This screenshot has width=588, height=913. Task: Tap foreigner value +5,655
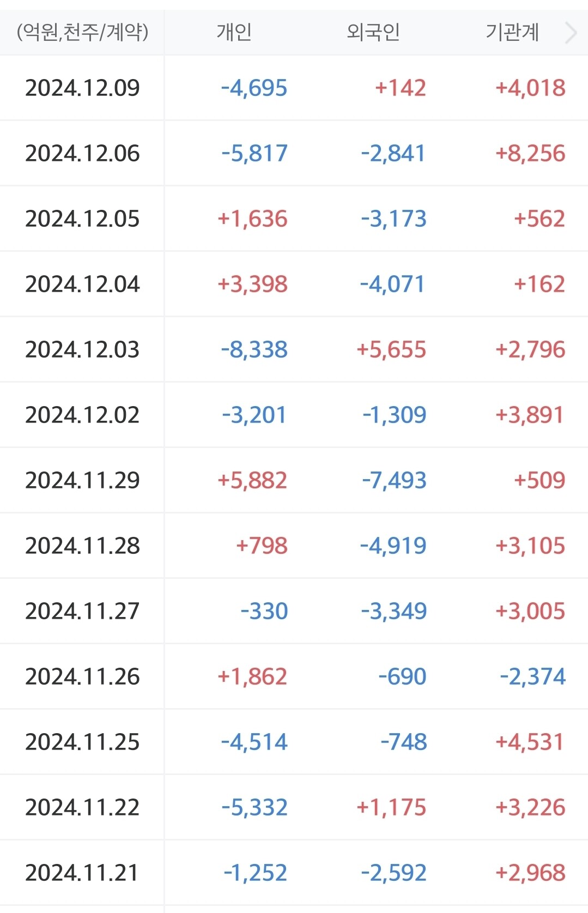(391, 350)
